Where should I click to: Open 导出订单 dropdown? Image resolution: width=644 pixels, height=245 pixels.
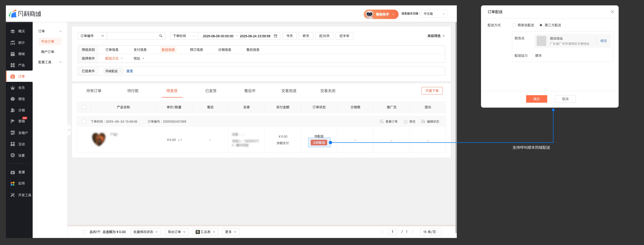coord(177,232)
